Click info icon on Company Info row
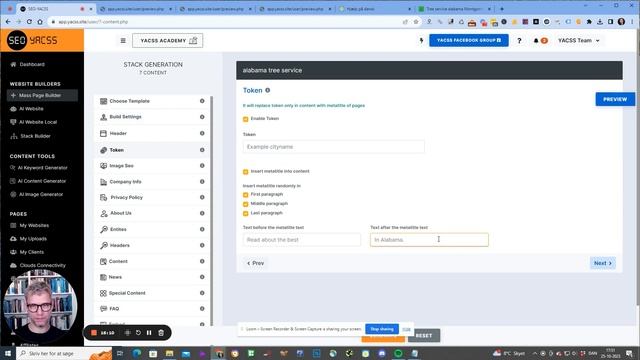Screen dimensions: 640x360 tap(202, 182)
